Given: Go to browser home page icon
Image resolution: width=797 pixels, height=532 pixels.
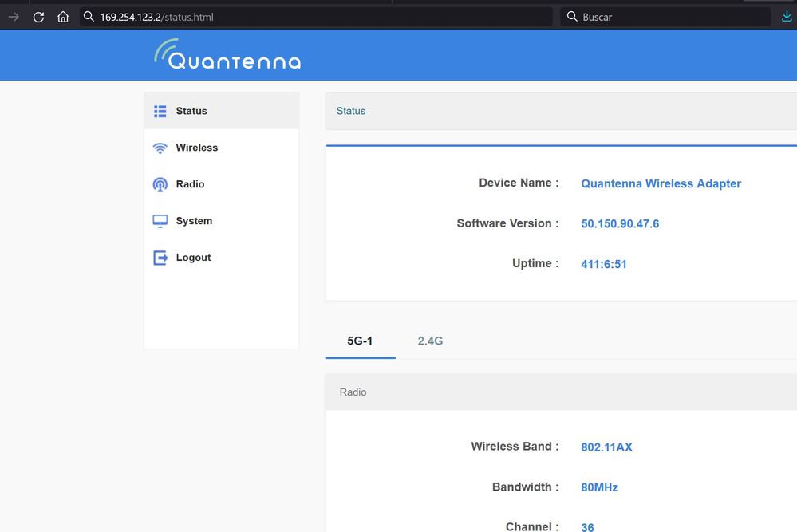Looking at the screenshot, I should 63,17.
